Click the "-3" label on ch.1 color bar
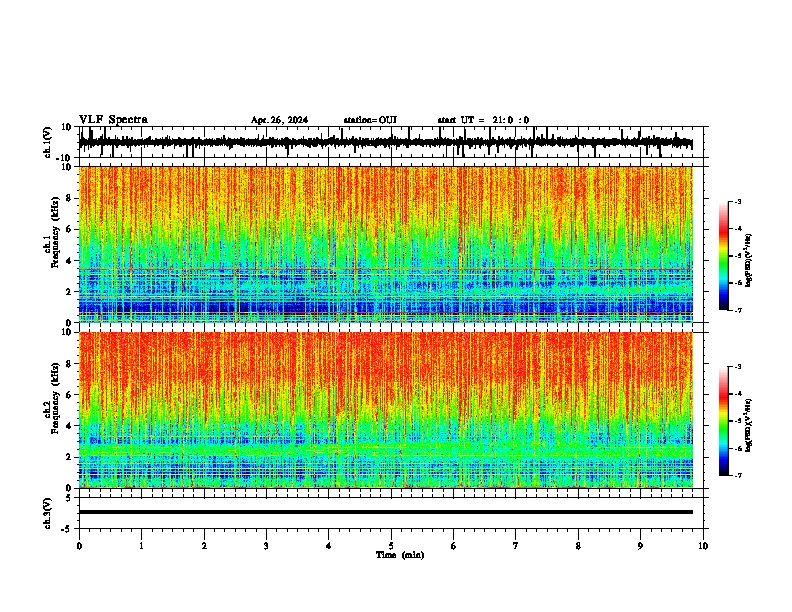 737,201
